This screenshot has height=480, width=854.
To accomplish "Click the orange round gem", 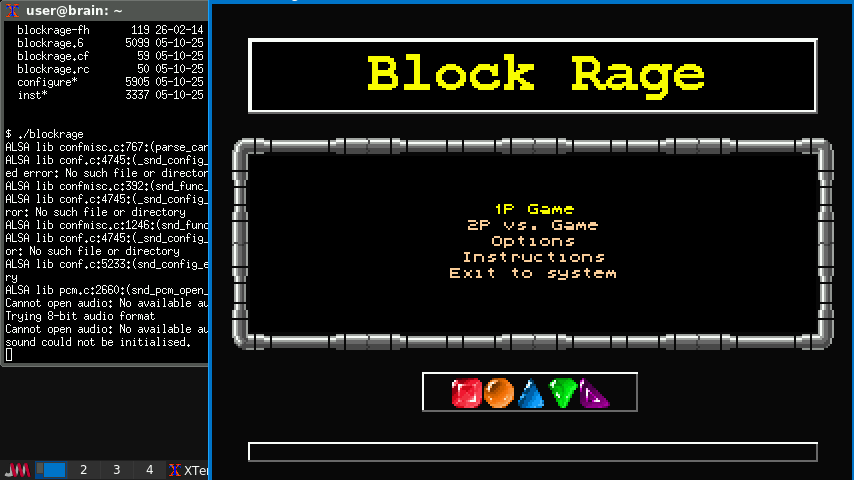I will [x=498, y=393].
